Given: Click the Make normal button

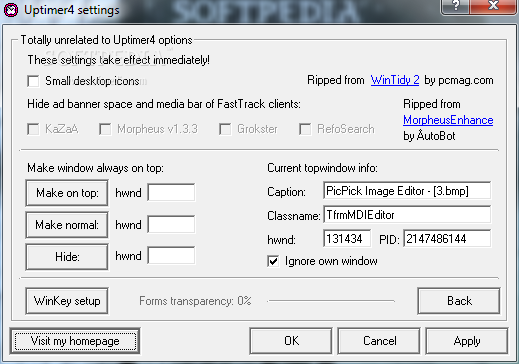Looking at the screenshot, I should point(67,225).
